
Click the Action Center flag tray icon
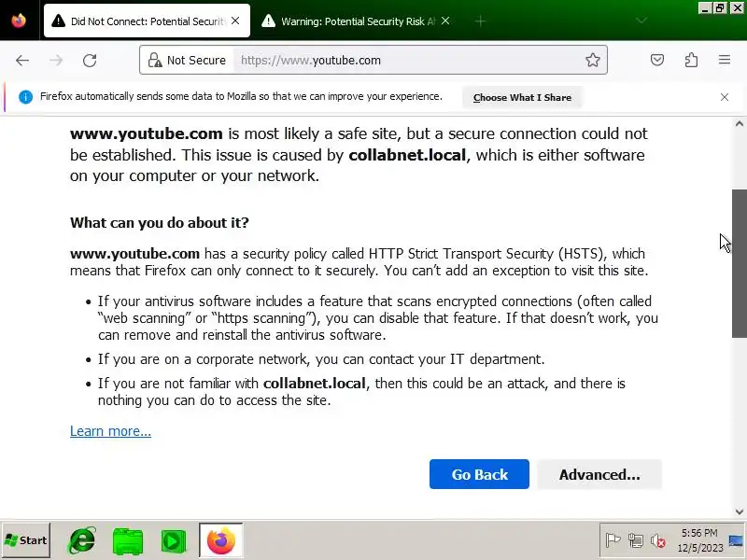(613, 540)
